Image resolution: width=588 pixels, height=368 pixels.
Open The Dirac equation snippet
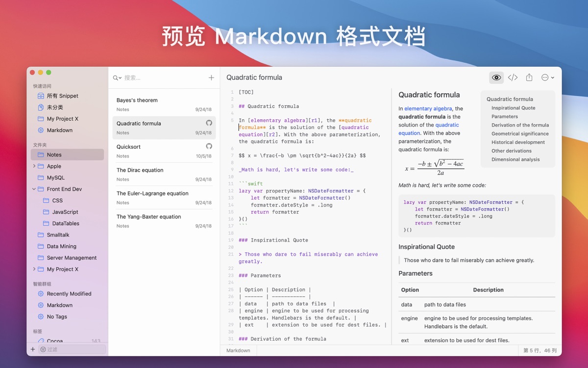click(x=164, y=174)
